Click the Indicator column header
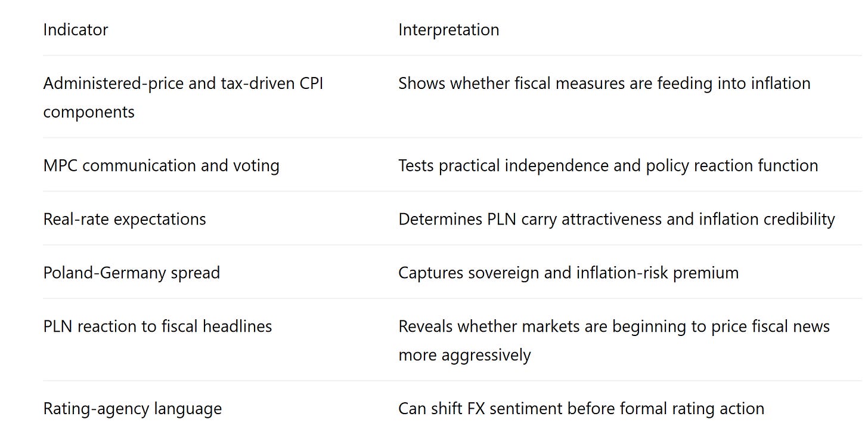The image size is (868, 444). pyautogui.click(x=76, y=30)
